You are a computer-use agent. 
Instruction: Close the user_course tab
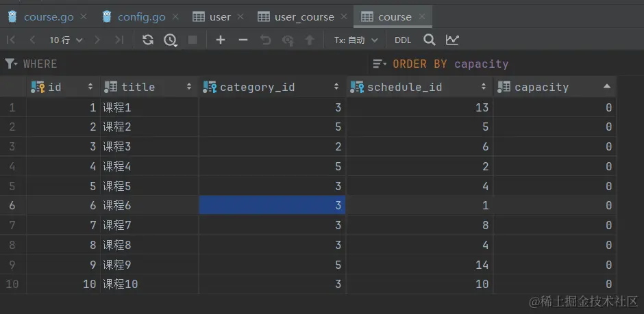pos(344,17)
